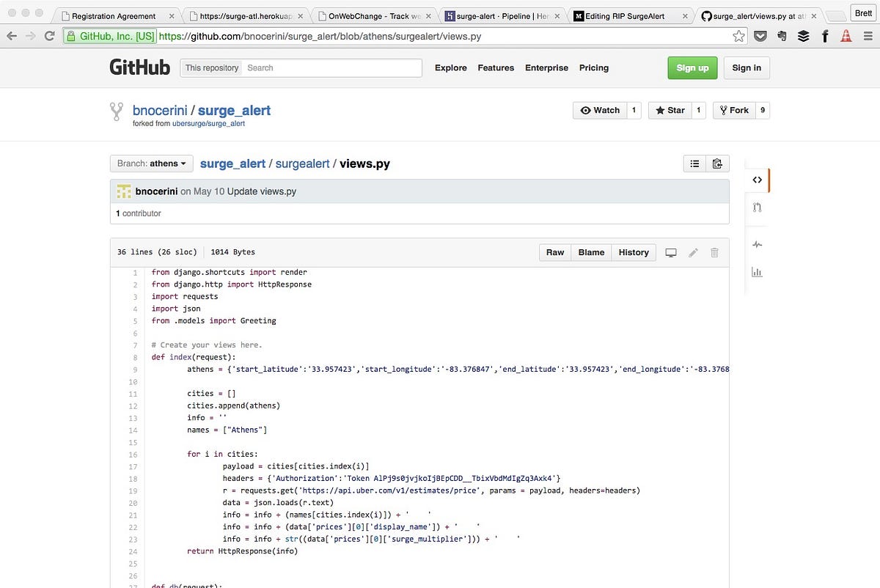The width and height of the screenshot is (880, 588).
Task: Open the surge_alert repository title link
Action: click(234, 111)
